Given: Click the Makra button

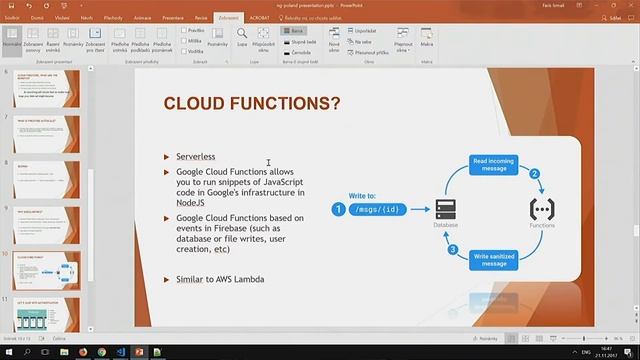Looking at the screenshot, I should click(427, 37).
